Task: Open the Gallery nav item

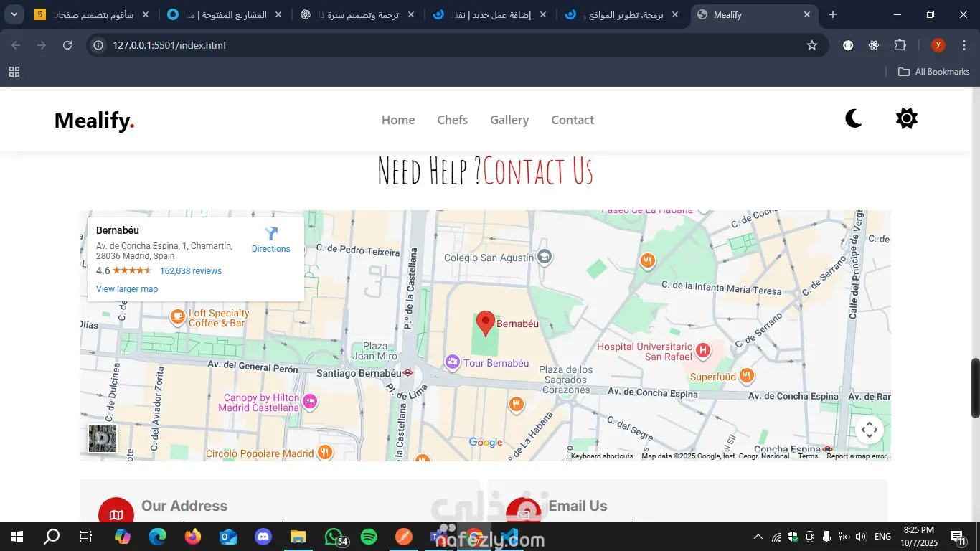Action: click(509, 120)
